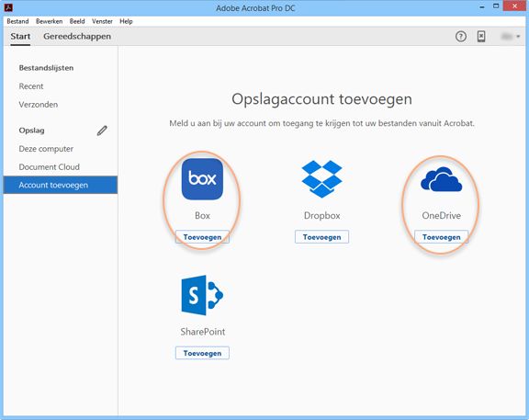Open the user account dropdown arrow
This screenshot has height=420, width=529.
[518, 37]
